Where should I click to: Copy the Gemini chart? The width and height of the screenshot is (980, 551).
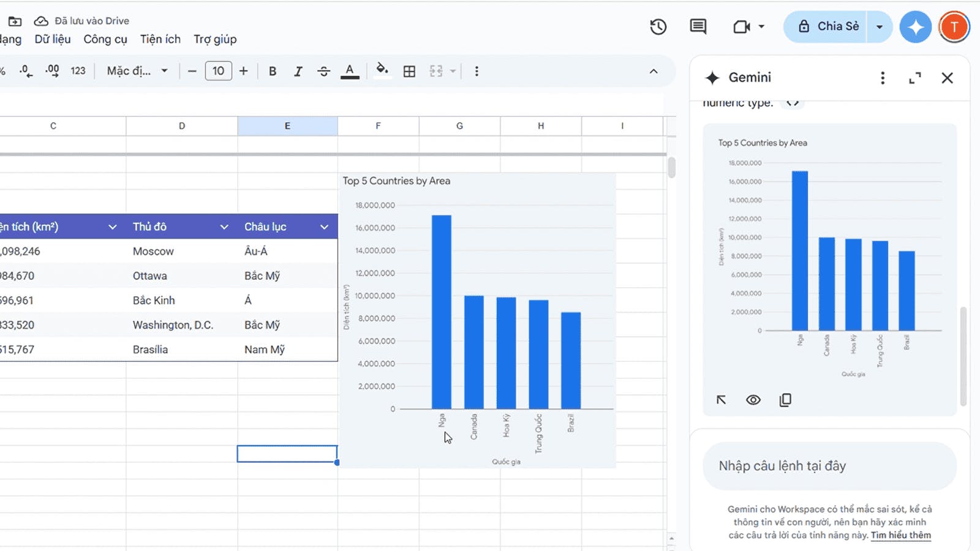(785, 400)
